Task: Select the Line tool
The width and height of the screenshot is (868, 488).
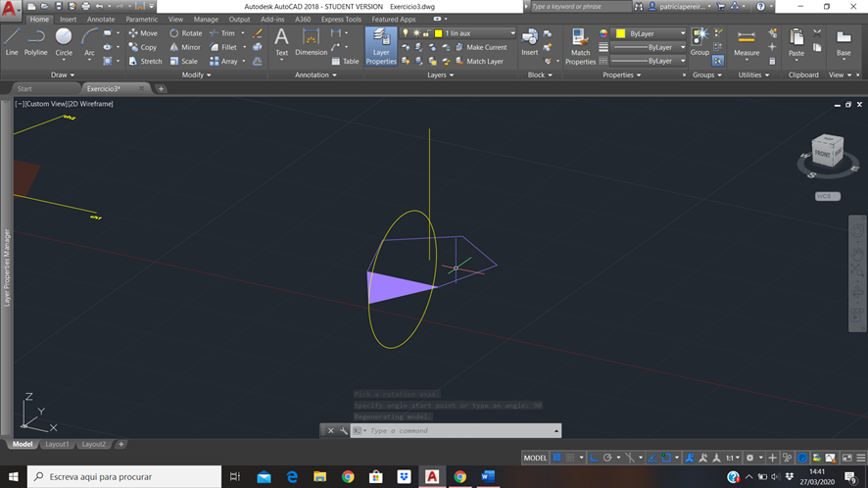Action: point(12,41)
